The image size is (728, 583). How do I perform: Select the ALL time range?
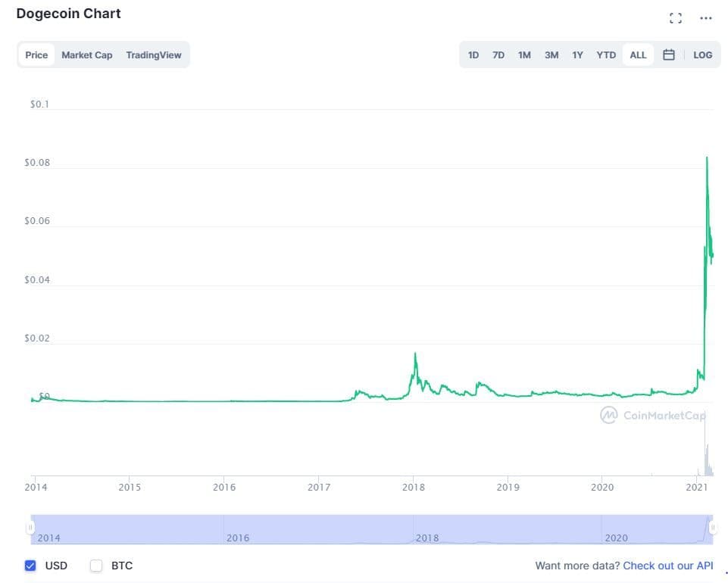(638, 55)
